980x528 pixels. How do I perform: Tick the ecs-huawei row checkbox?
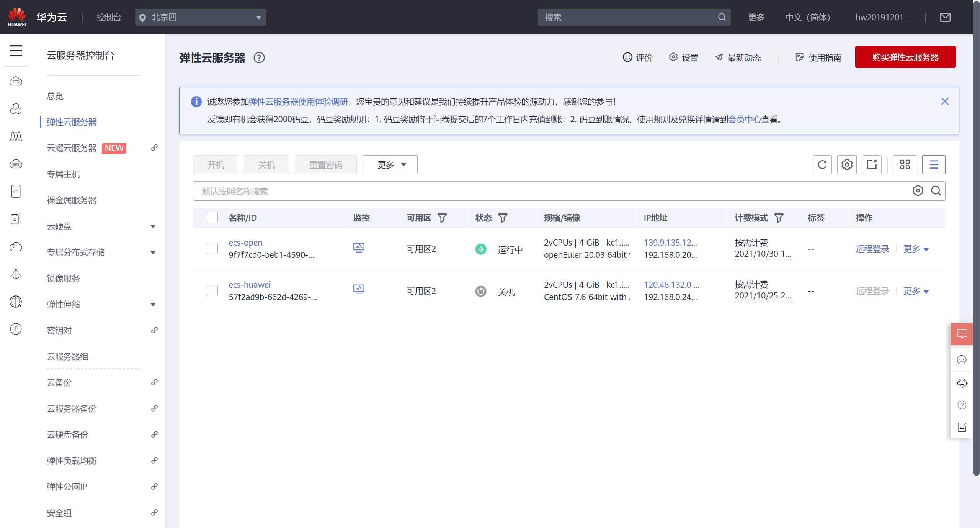[212, 290]
